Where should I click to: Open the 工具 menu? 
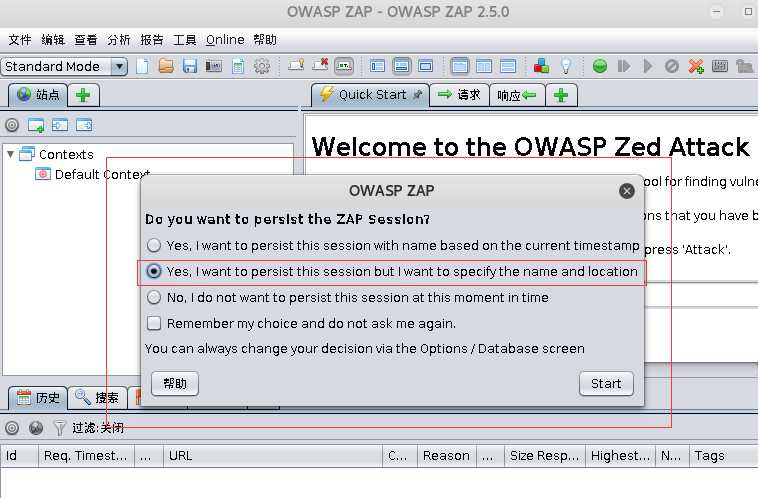(185, 40)
